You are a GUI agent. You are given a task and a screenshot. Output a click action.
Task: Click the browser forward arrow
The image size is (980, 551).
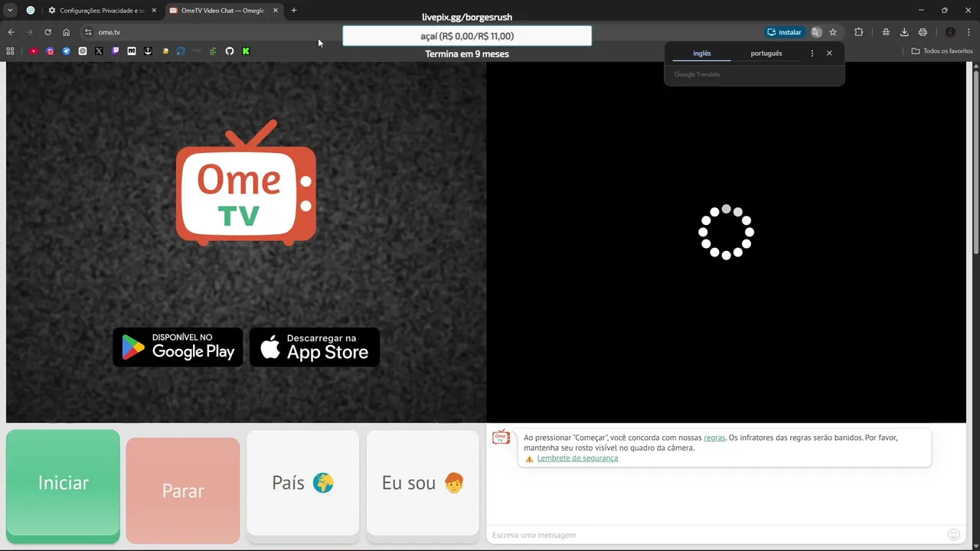tap(29, 32)
